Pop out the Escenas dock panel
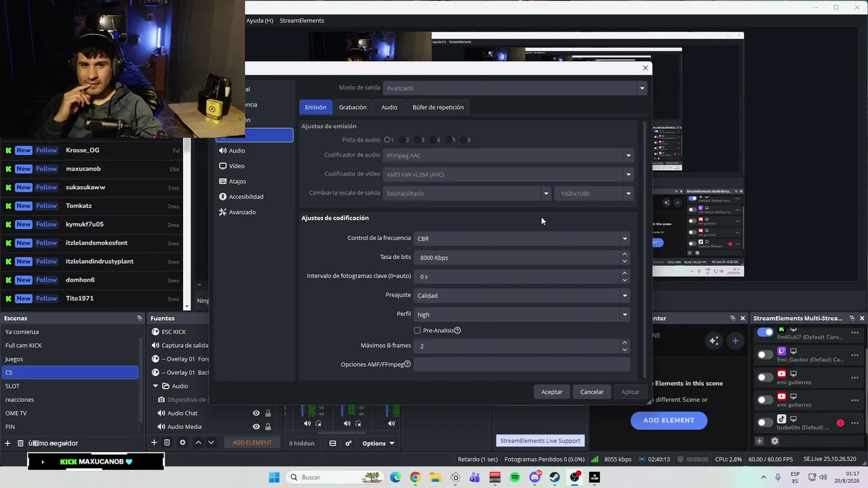Screen dimensions: 868x488 coord(140,318)
